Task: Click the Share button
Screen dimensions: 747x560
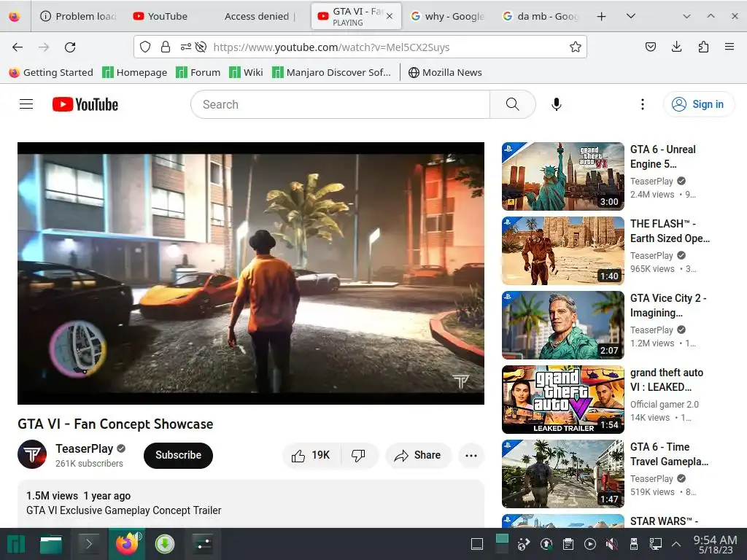Action: pos(418,456)
